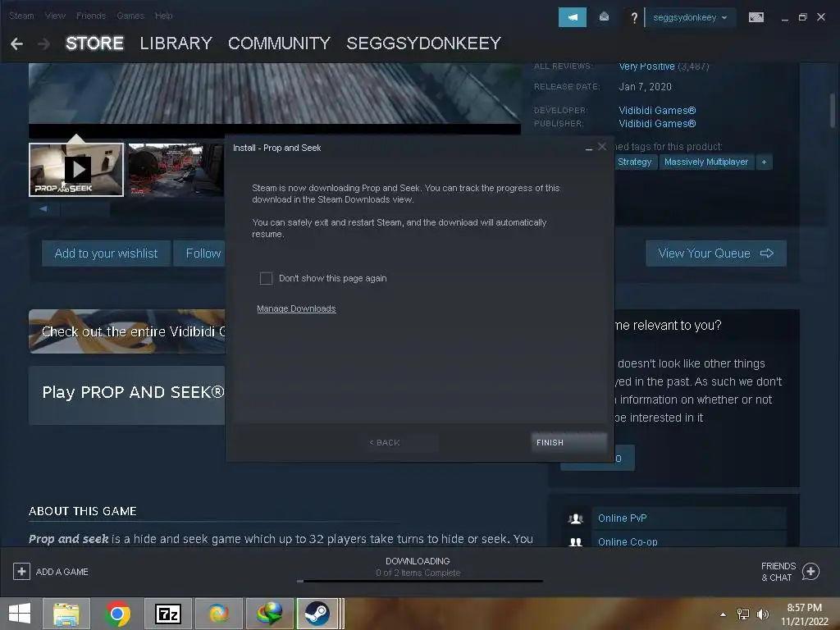Image resolution: width=840 pixels, height=630 pixels.
Task: Click the FINISH button
Action: tap(569, 442)
